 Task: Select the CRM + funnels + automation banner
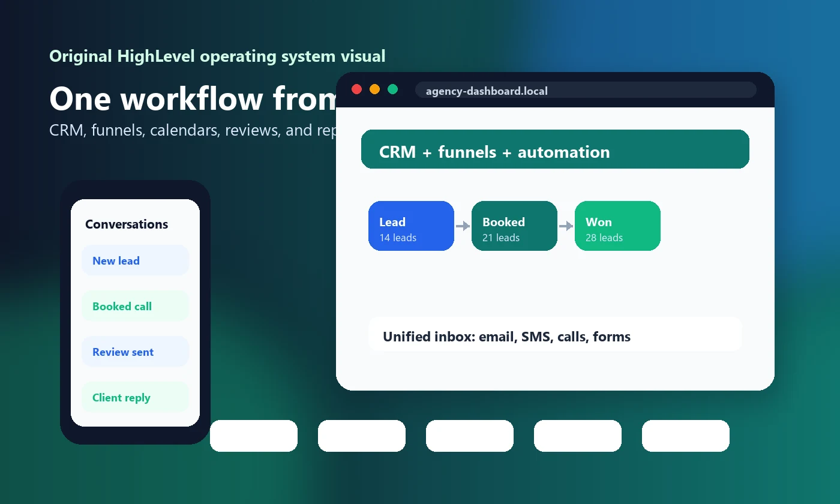point(555,149)
